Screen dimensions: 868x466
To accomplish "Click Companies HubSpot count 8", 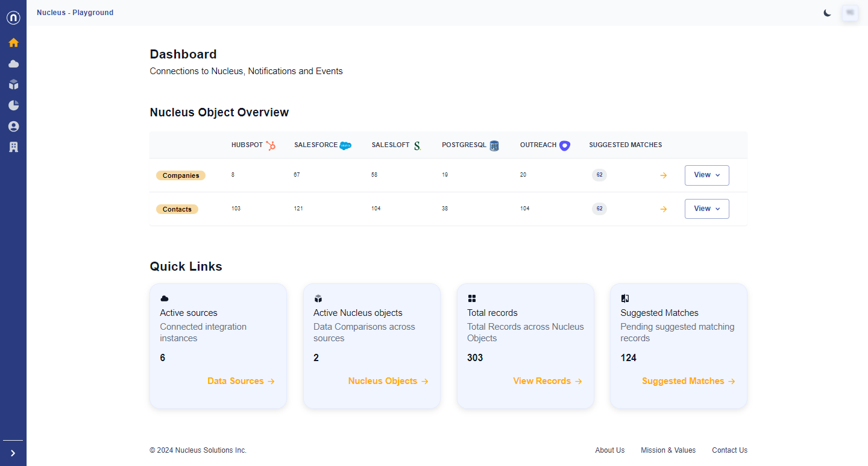I will (233, 175).
